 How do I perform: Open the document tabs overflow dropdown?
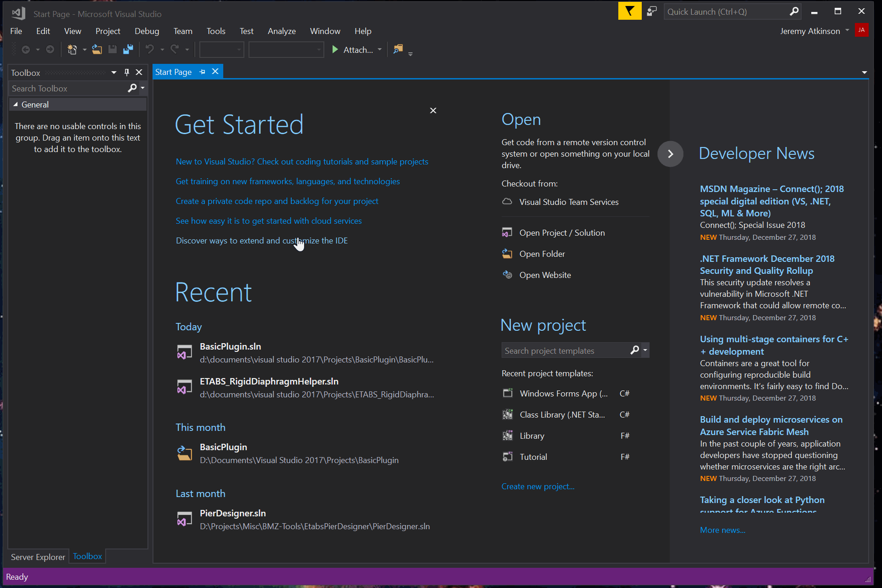tap(864, 73)
